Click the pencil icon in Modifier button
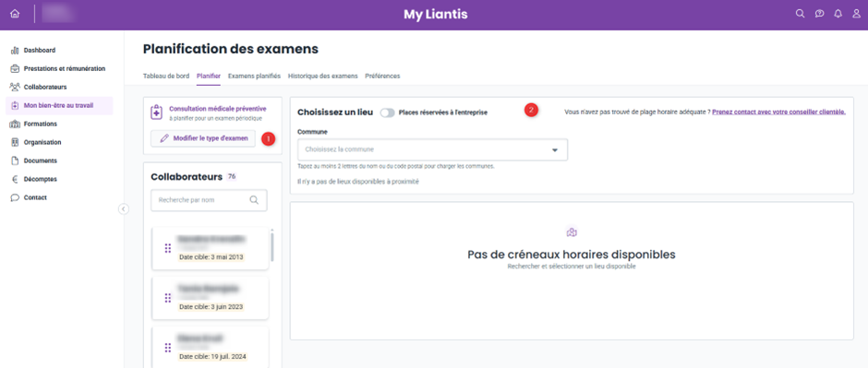Image resolution: width=868 pixels, height=368 pixels. (x=164, y=138)
